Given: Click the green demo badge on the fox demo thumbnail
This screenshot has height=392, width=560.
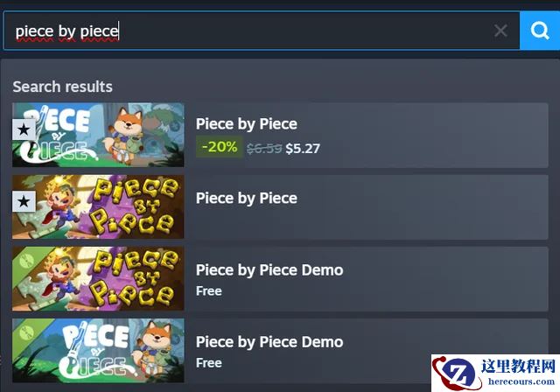Looking at the screenshot, I should [x=27, y=332].
